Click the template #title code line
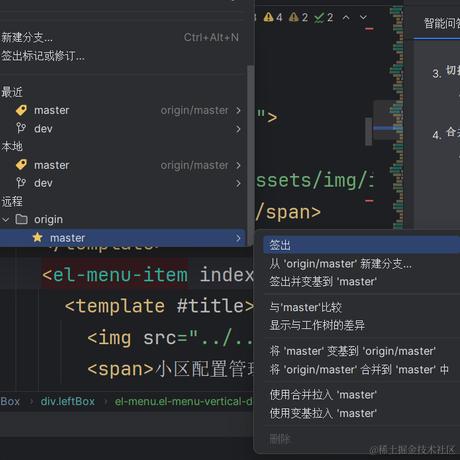 point(159,306)
